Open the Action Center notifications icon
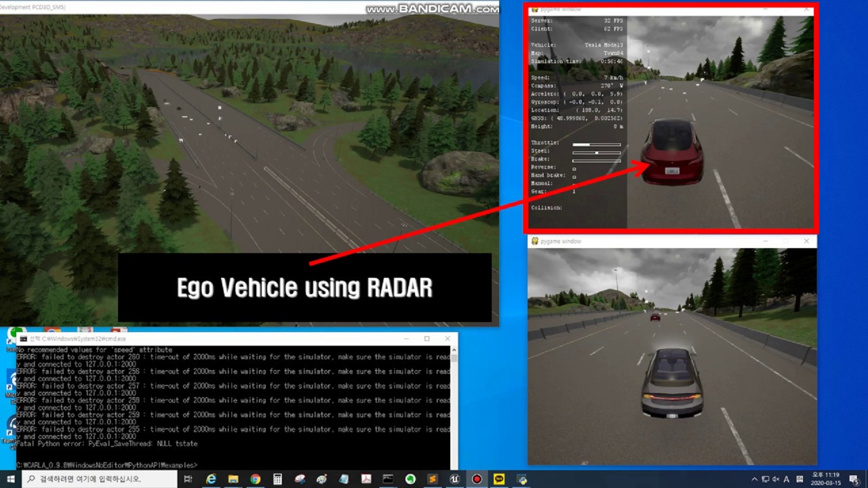Image resolution: width=868 pixels, height=488 pixels. (856, 479)
